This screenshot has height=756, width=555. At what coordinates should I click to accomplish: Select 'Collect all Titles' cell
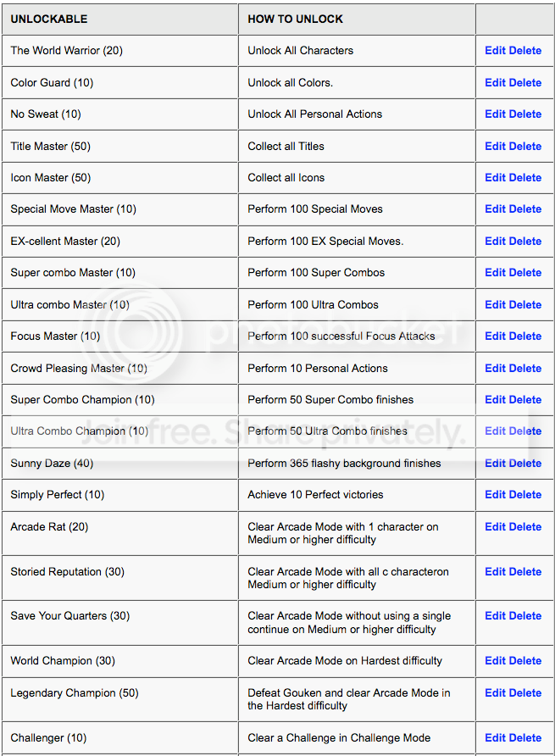tap(357, 146)
